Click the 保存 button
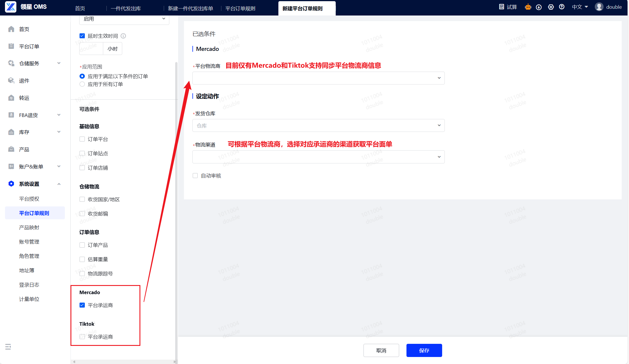The image size is (629, 364). [x=424, y=351]
